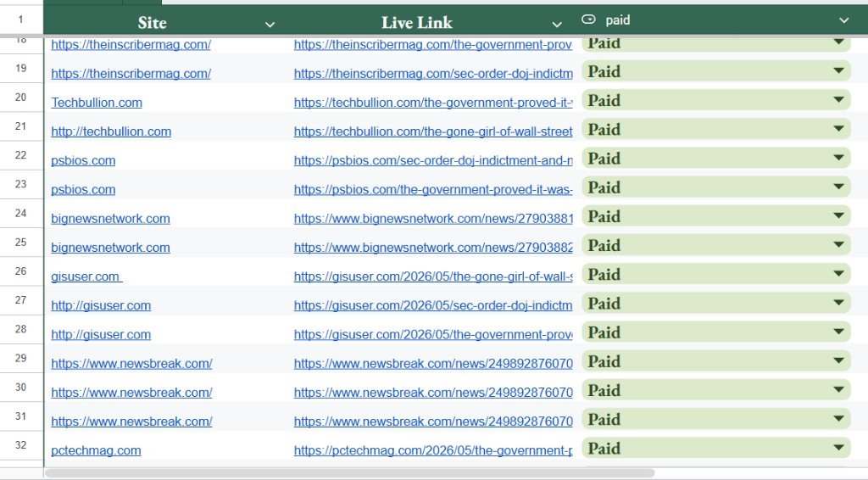Expand the Paid dropdown in row 19
Viewport: 868px width, 480px height.
838,70
